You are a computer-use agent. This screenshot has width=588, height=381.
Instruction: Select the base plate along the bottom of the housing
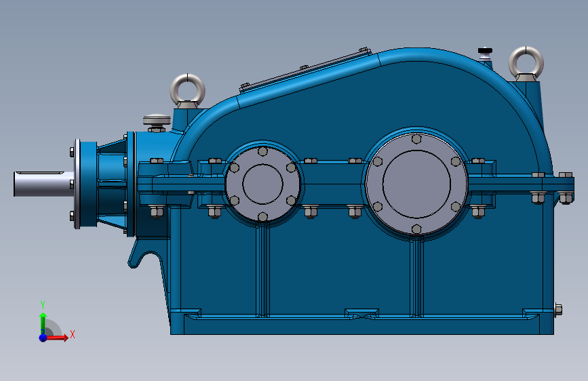pos(362,325)
